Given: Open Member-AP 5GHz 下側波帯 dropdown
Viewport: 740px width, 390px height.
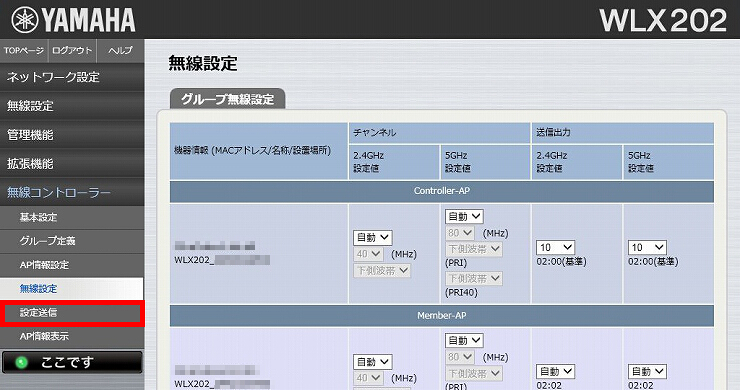Looking at the screenshot, I should point(473,373).
